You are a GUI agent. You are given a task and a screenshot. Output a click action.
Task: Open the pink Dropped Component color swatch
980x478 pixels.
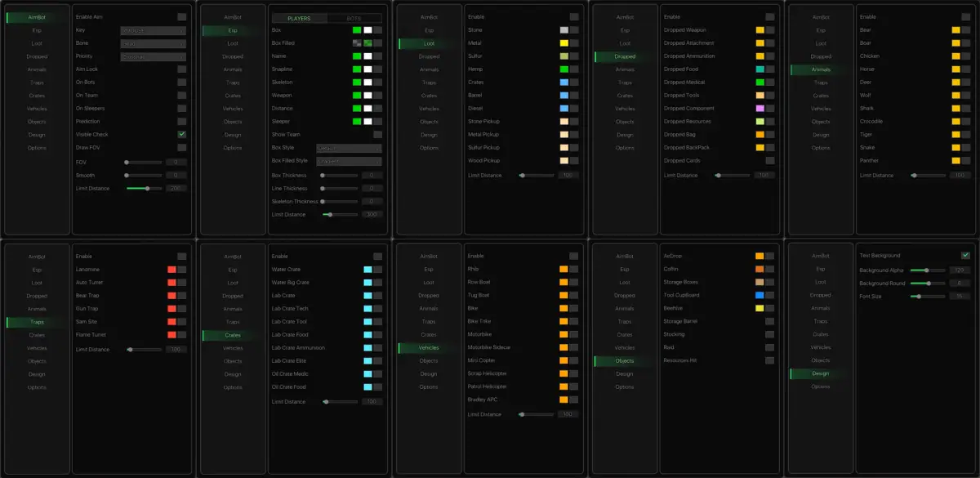759,109
